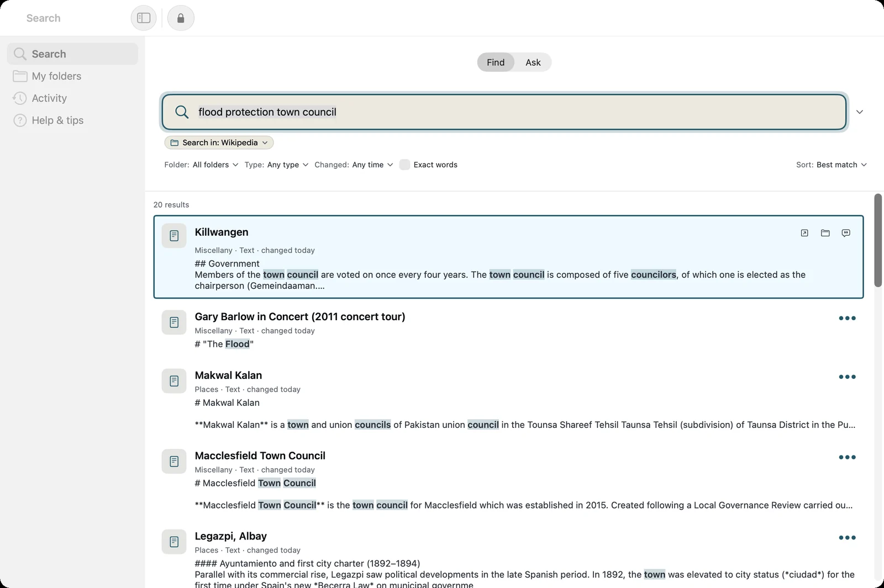Enable the Exact words checkbox
This screenshot has width=884, height=588.
(404, 165)
